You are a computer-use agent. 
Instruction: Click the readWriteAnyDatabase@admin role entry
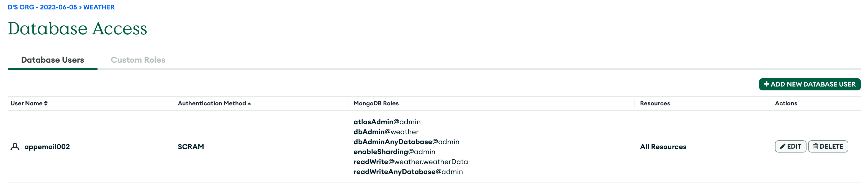click(x=408, y=172)
